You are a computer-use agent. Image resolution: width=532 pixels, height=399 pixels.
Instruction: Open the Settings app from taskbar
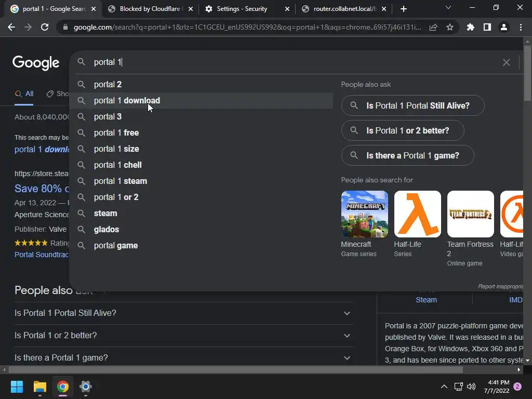(x=86, y=387)
